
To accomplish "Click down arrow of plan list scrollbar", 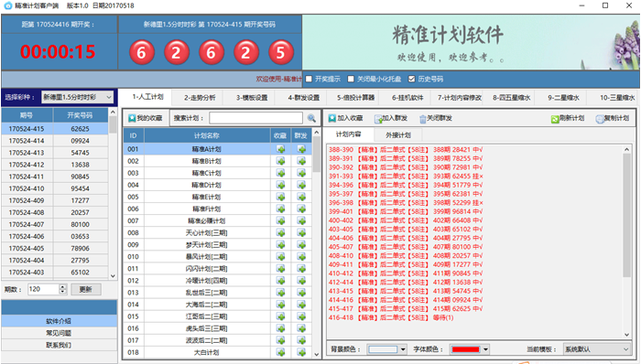I will [317, 354].
